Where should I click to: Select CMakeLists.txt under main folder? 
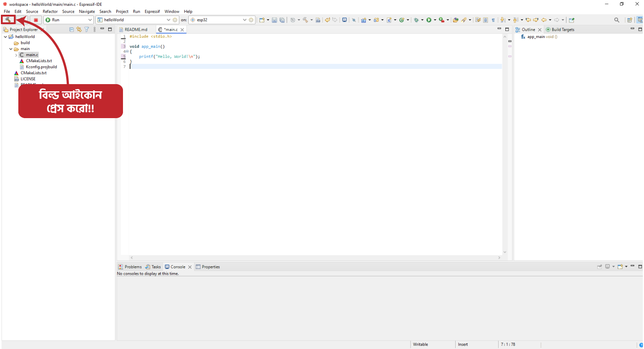click(x=39, y=61)
